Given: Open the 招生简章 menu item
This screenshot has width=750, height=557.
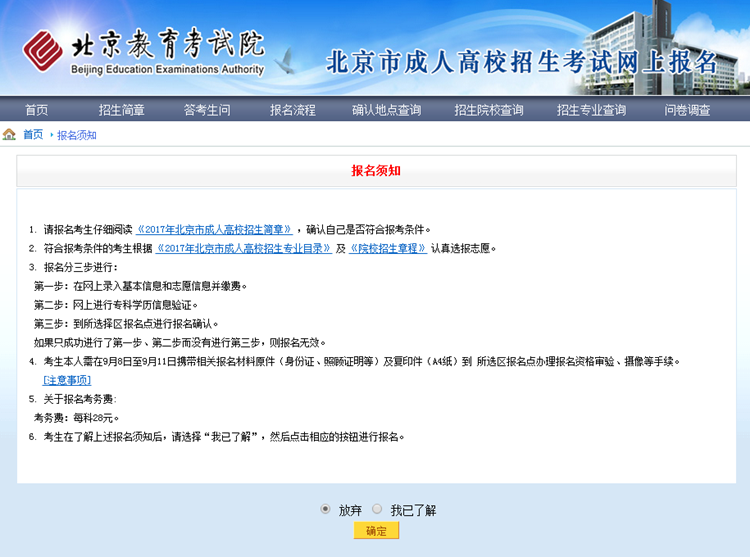Looking at the screenshot, I should [x=121, y=110].
